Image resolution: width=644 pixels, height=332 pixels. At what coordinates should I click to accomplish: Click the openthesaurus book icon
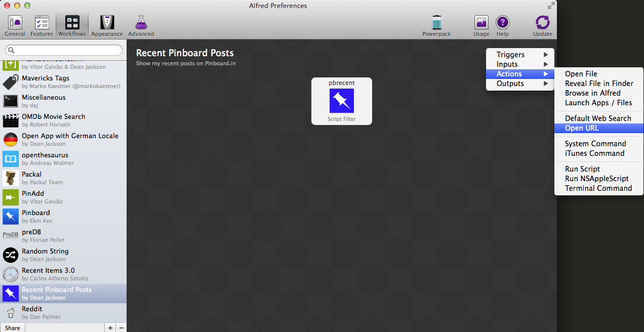(11, 159)
